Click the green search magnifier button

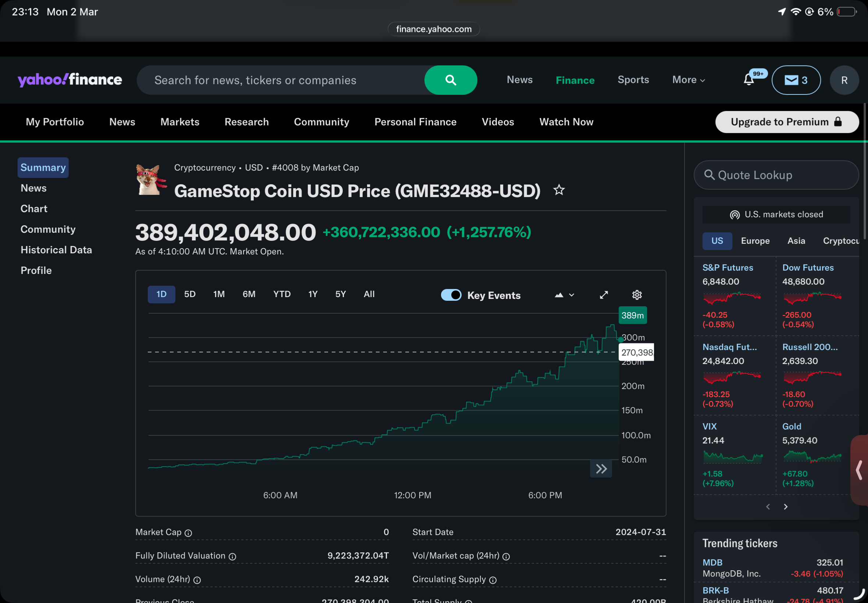coord(451,80)
